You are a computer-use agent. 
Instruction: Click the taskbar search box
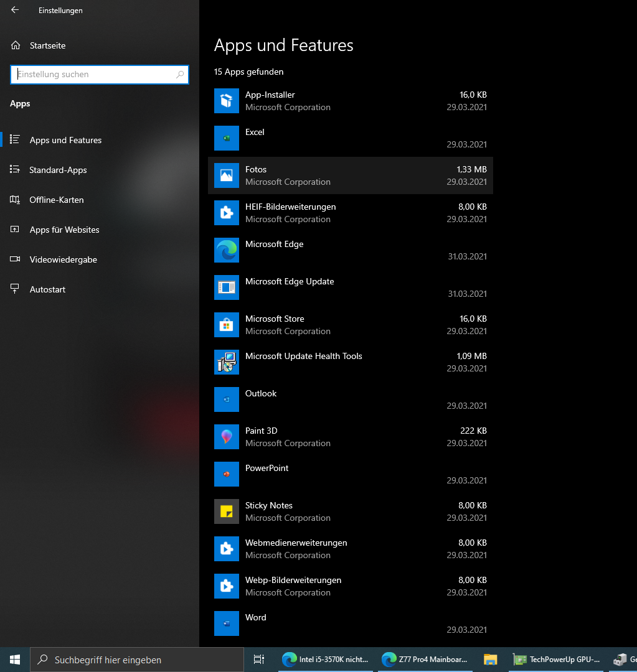pyautogui.click(x=137, y=660)
